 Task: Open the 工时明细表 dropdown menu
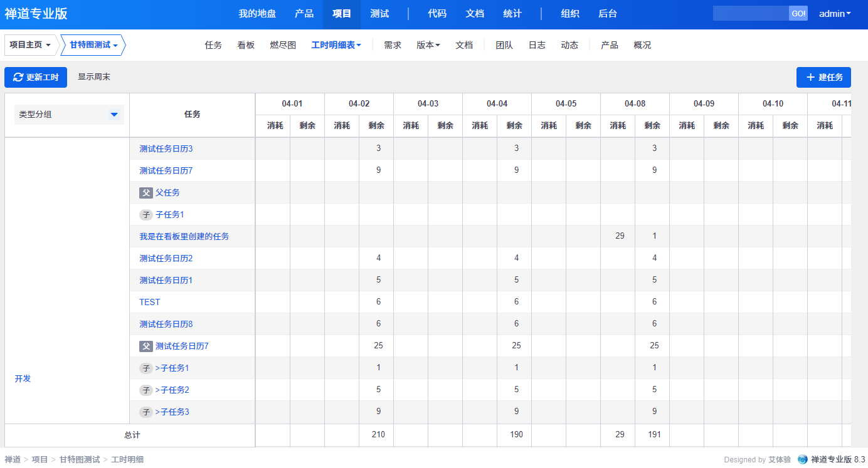point(336,45)
